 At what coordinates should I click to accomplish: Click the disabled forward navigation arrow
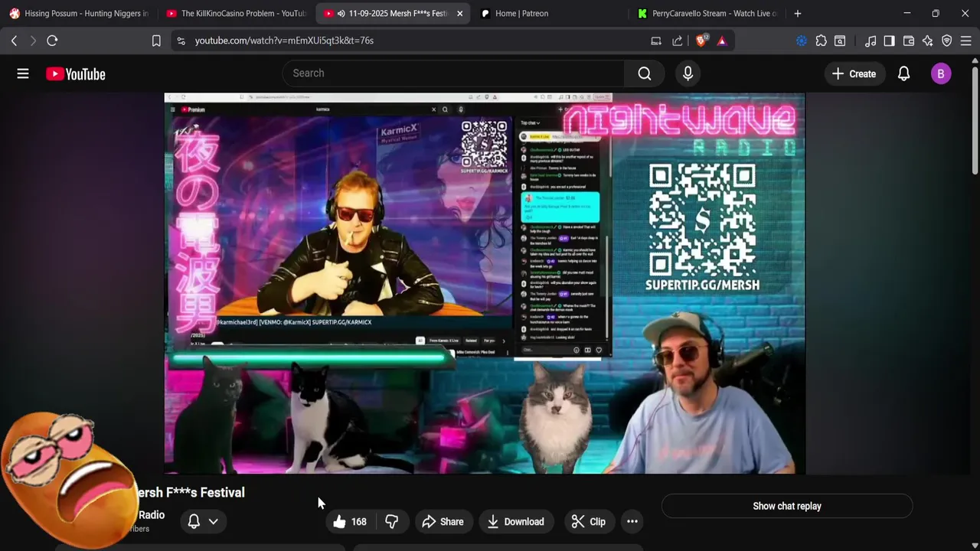[x=33, y=41]
